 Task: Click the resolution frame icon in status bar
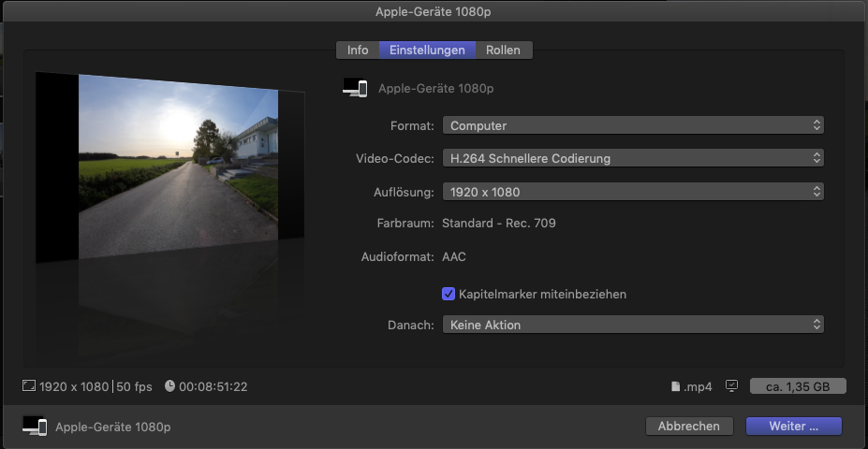coord(28,385)
